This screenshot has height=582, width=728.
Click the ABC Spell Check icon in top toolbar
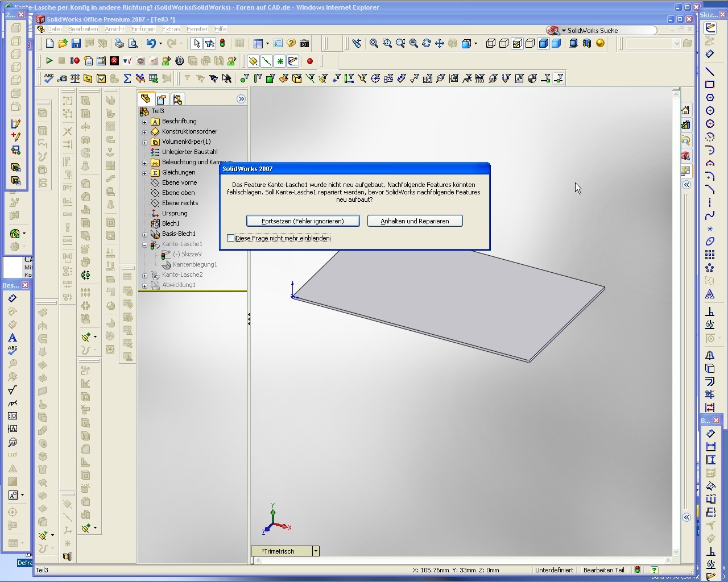(49, 78)
